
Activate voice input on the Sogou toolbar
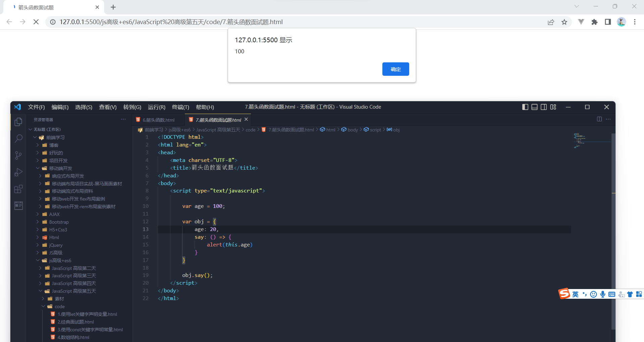(603, 294)
